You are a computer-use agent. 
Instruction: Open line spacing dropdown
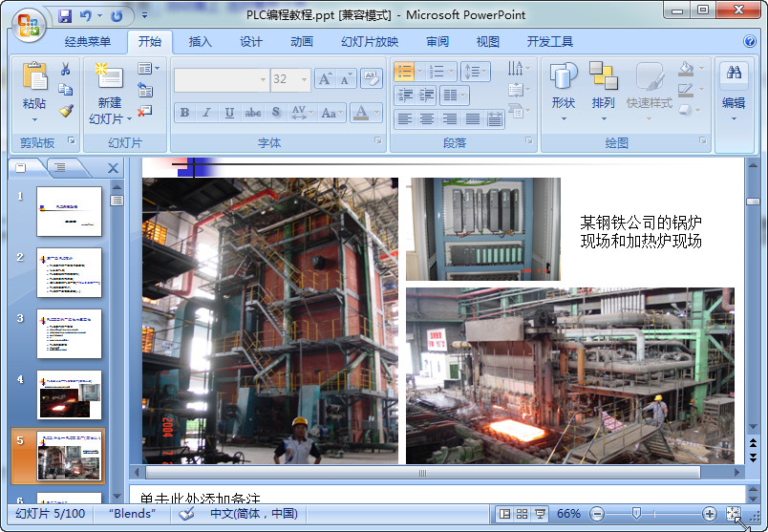point(475,72)
